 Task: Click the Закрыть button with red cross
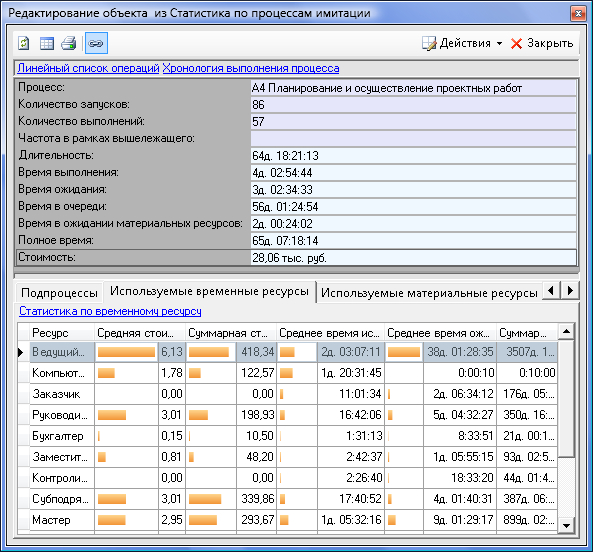click(x=542, y=43)
